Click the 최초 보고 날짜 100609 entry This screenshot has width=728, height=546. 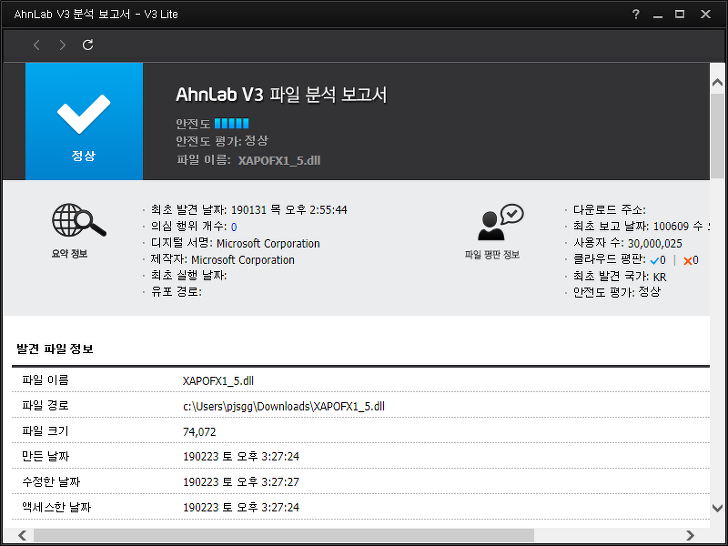coord(641,227)
